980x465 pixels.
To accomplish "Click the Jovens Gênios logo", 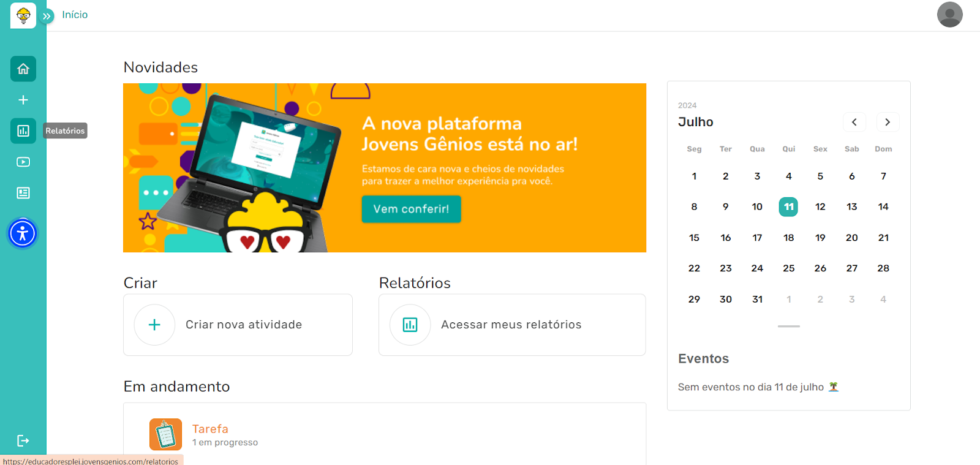I will [23, 15].
